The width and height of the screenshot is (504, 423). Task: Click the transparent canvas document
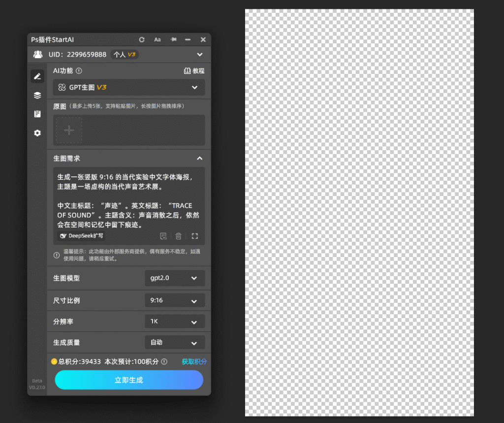click(359, 212)
